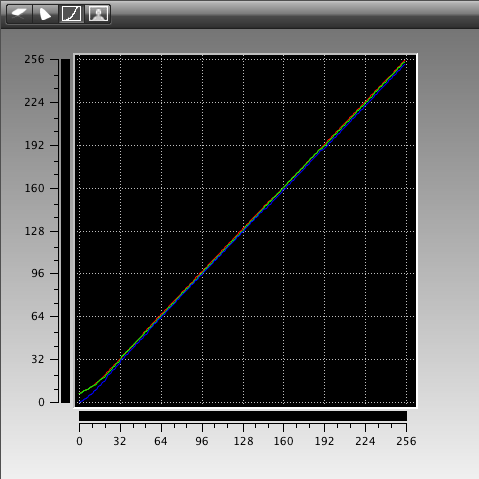Image resolution: width=479 pixels, height=479 pixels.
Task: Click the 192 tick on horizontal axis
Action: [324, 428]
